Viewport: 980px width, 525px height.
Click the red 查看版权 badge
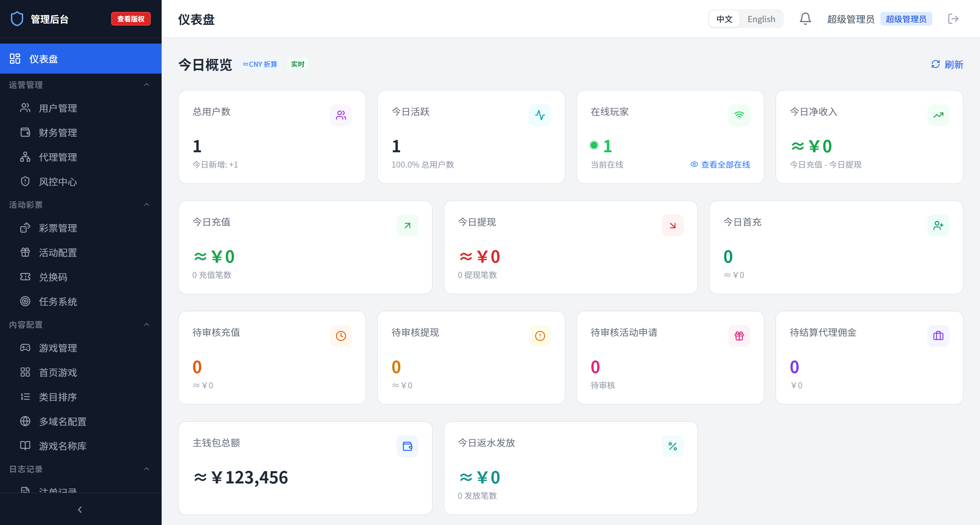pyautogui.click(x=131, y=19)
